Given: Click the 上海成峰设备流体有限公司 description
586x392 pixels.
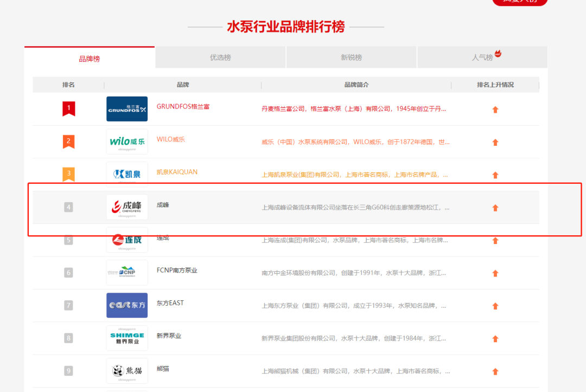Looking at the screenshot, I should (x=355, y=208).
